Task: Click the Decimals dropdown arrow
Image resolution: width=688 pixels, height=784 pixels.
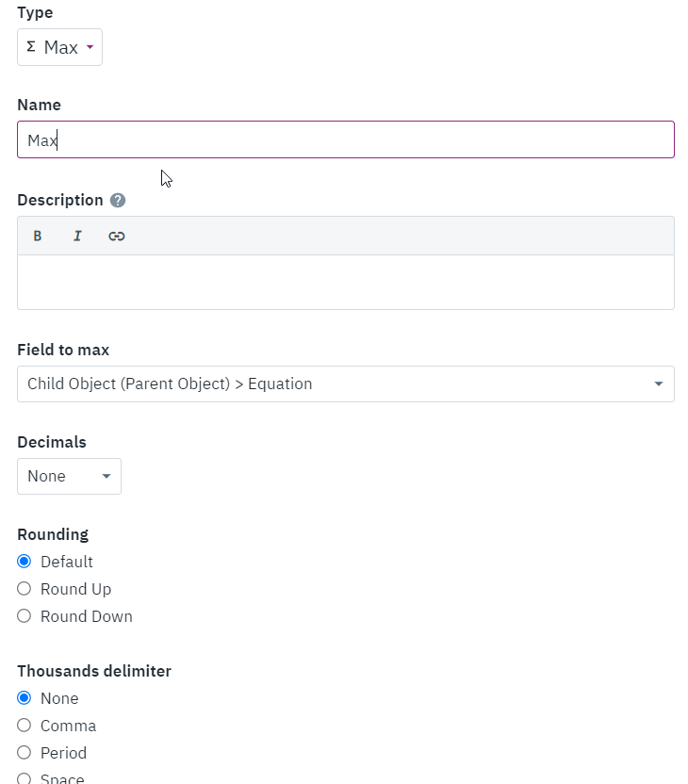Action: [x=106, y=476]
